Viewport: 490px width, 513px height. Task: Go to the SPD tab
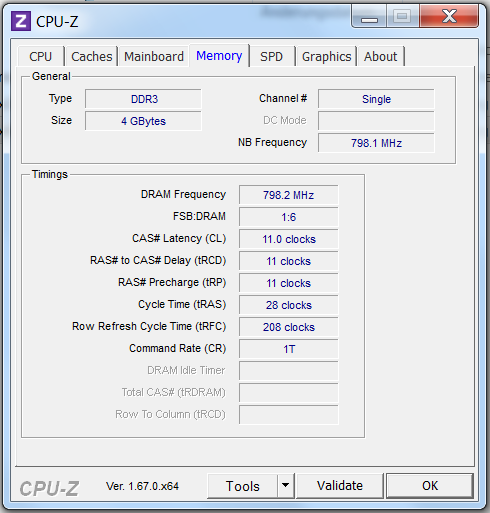271,56
